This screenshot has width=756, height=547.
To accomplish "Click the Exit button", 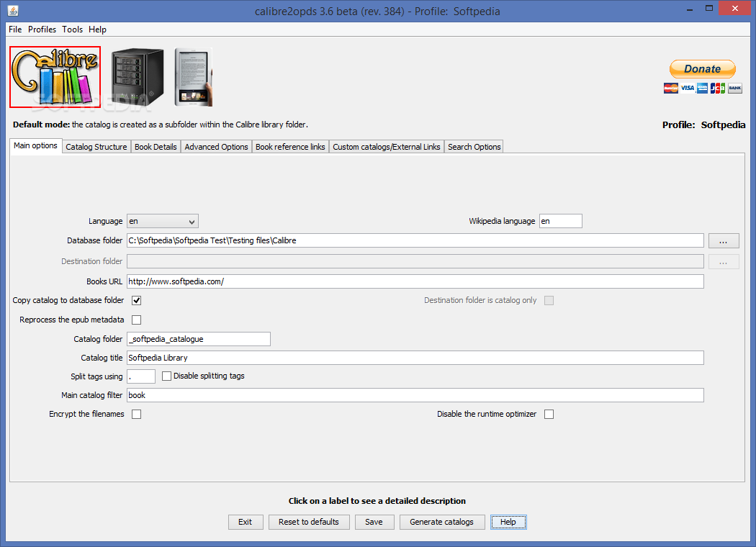I will (246, 522).
